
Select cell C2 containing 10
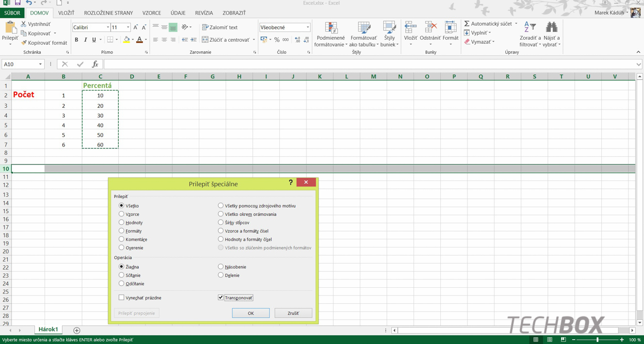100,96
